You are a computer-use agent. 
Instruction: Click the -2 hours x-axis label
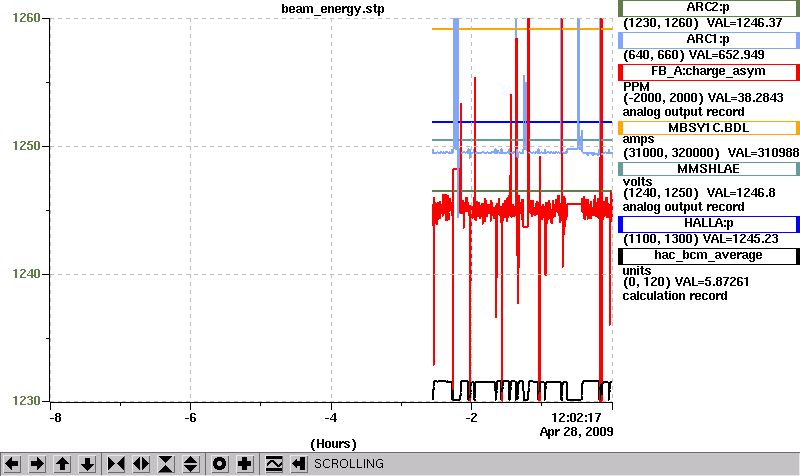(471, 418)
